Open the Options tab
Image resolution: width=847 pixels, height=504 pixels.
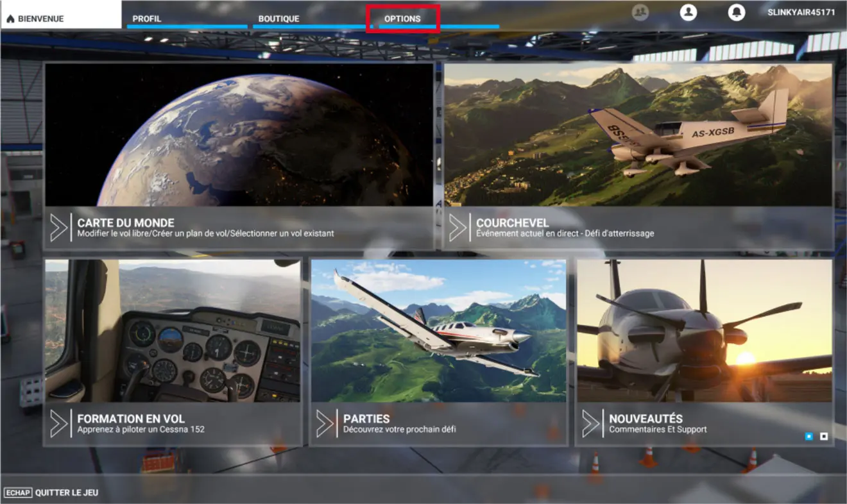click(x=402, y=19)
